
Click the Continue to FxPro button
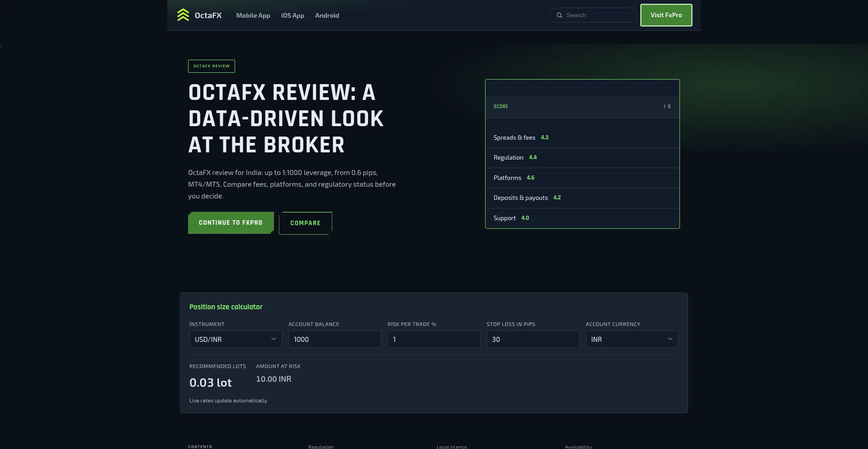pos(231,223)
